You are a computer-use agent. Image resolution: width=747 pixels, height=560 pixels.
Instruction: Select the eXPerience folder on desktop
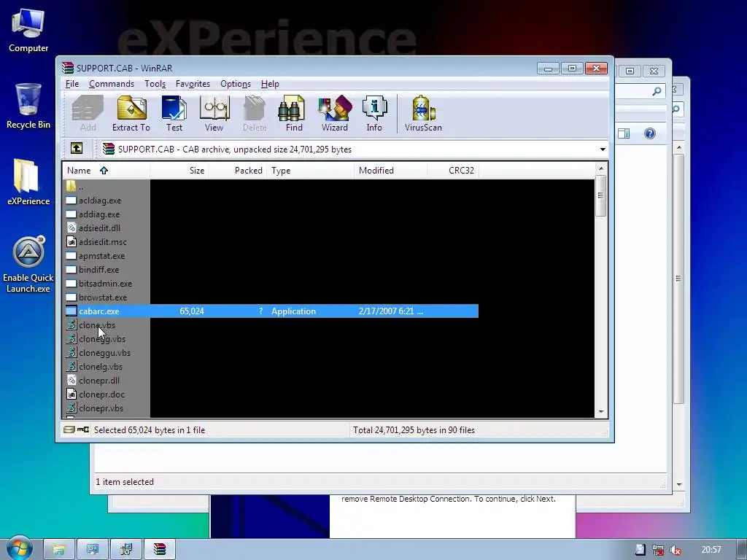tap(28, 182)
